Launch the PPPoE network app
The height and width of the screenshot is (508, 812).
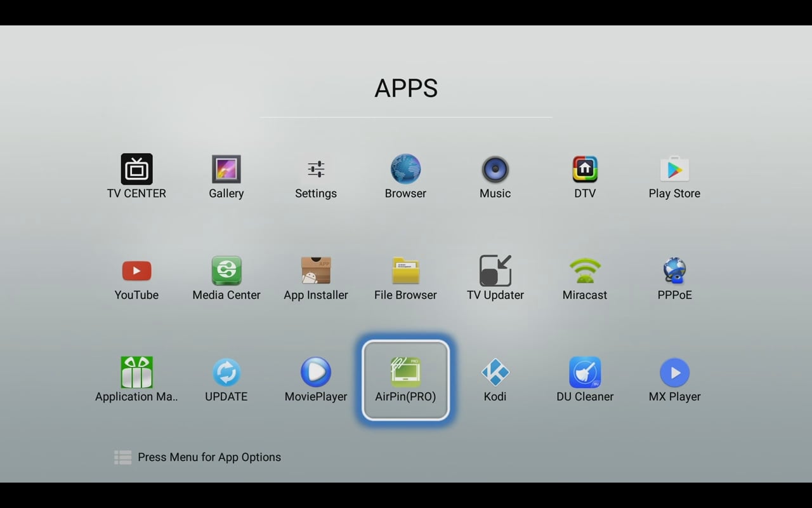coord(674,271)
